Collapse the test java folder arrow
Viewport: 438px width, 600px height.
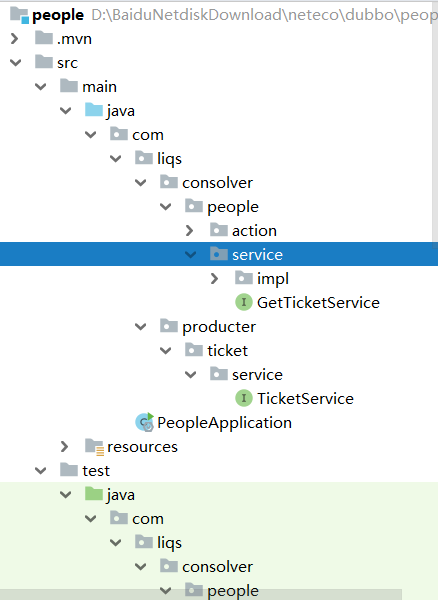65,494
